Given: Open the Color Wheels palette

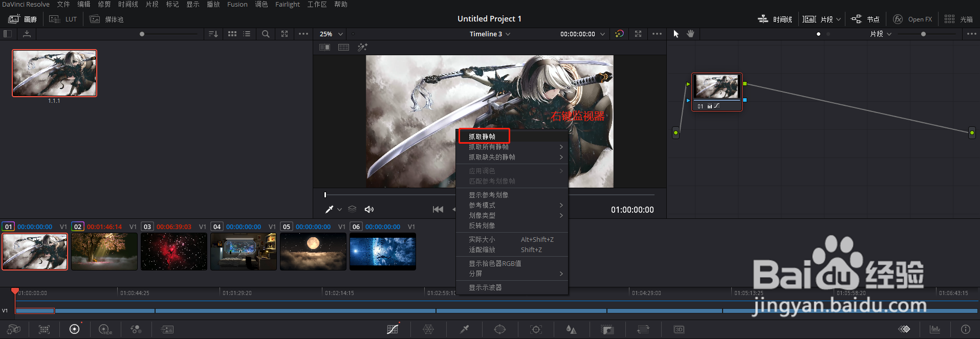Looking at the screenshot, I should click(x=75, y=329).
